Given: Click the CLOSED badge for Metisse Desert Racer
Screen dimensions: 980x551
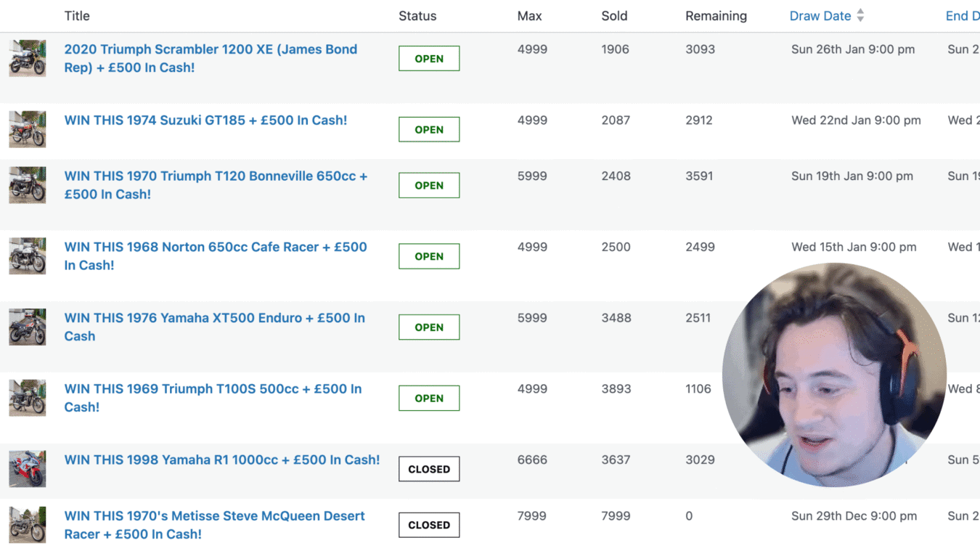Looking at the screenshot, I should [429, 525].
